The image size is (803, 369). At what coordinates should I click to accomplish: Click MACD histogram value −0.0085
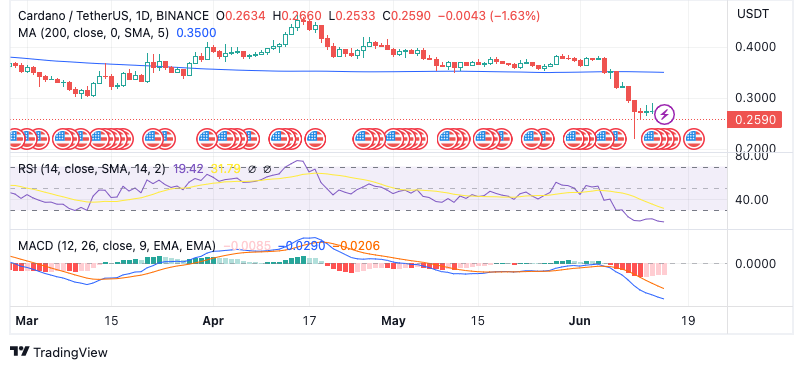(247, 246)
